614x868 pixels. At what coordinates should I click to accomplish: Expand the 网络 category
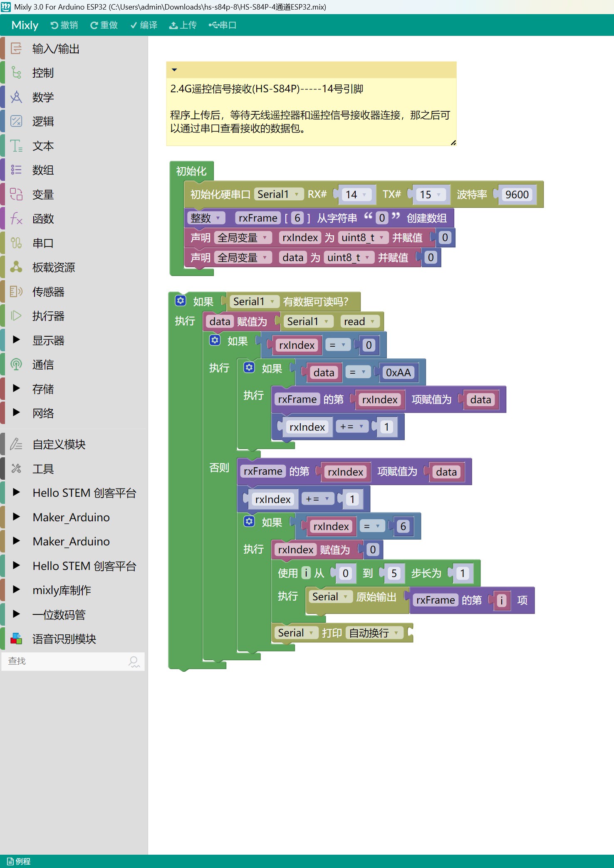click(x=16, y=412)
